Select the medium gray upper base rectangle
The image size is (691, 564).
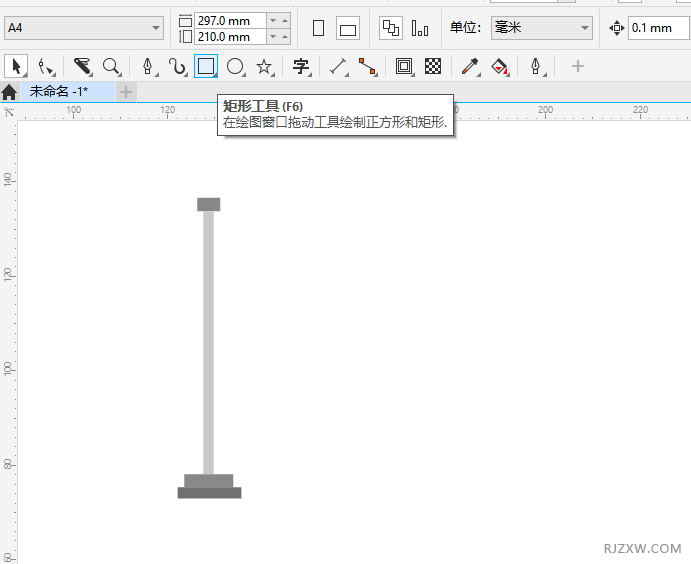tap(208, 481)
